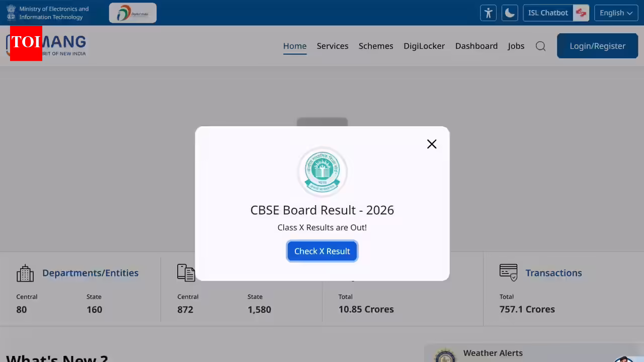This screenshot has height=362, width=644.
Task: Click the Departments/Entities building icon
Action: (x=25, y=273)
